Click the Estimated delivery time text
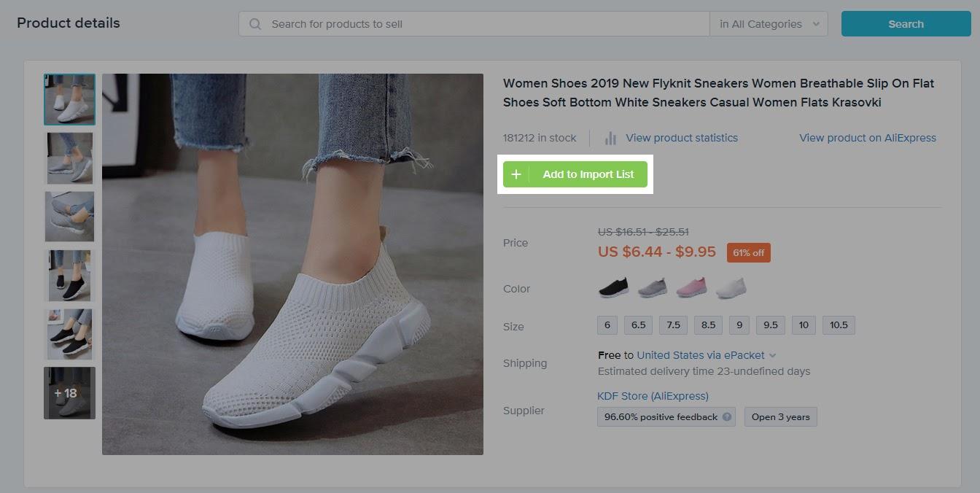The width and height of the screenshot is (980, 493). tap(704, 371)
